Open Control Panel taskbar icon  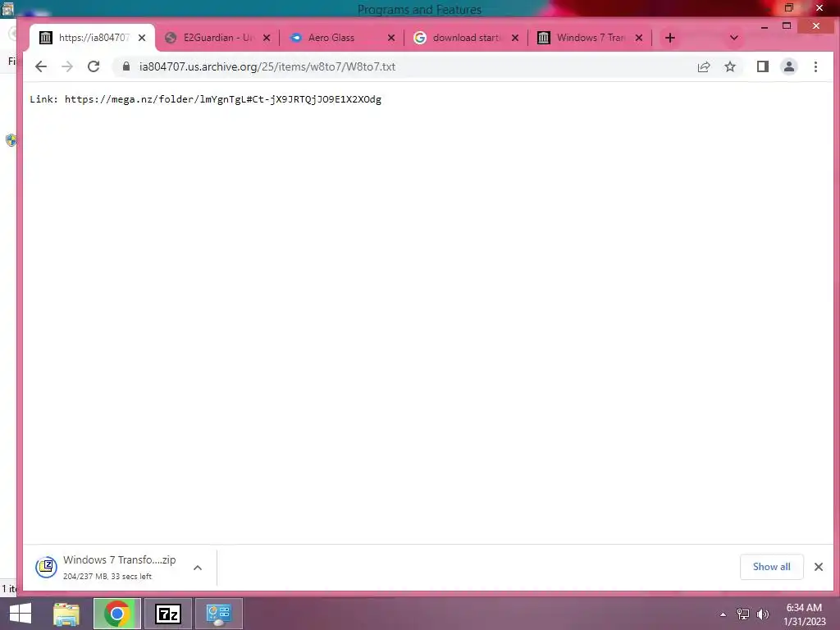pos(218,614)
